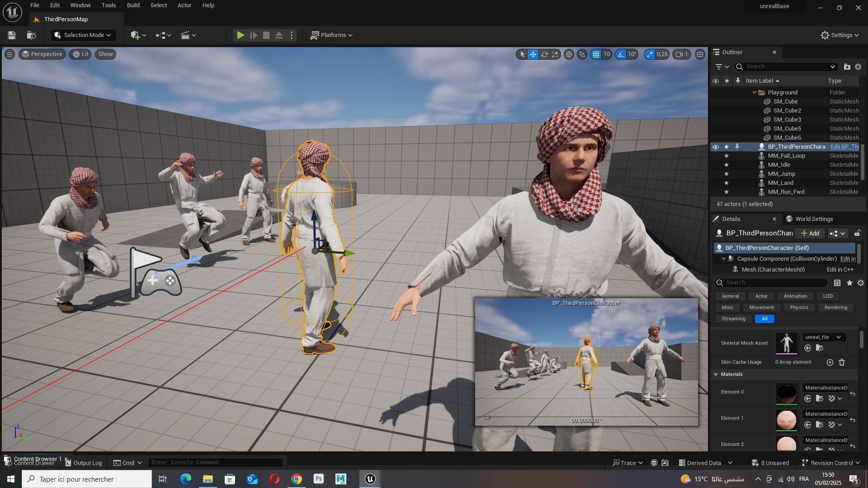Screen dimensions: 868x488
Task: Toggle grid snapping icon
Action: click(x=596, y=54)
